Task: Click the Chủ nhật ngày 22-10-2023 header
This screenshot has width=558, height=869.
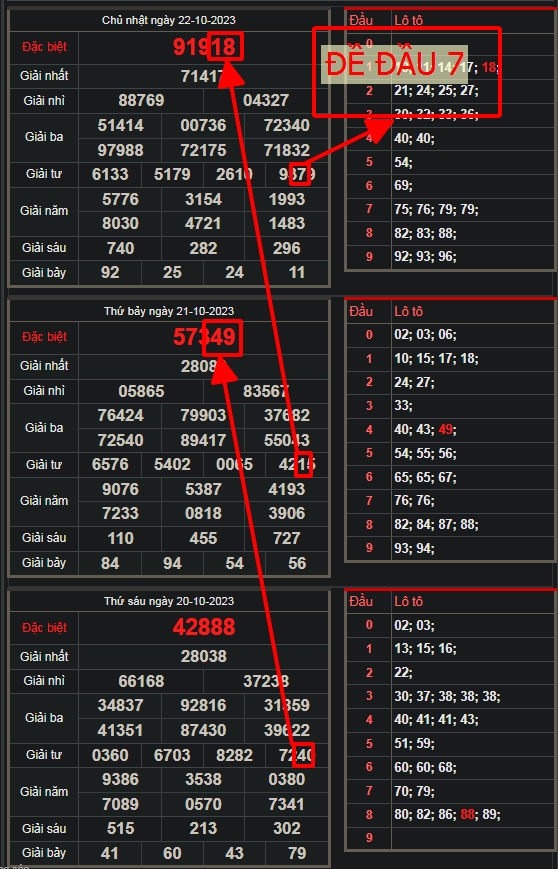Action: 169,21
